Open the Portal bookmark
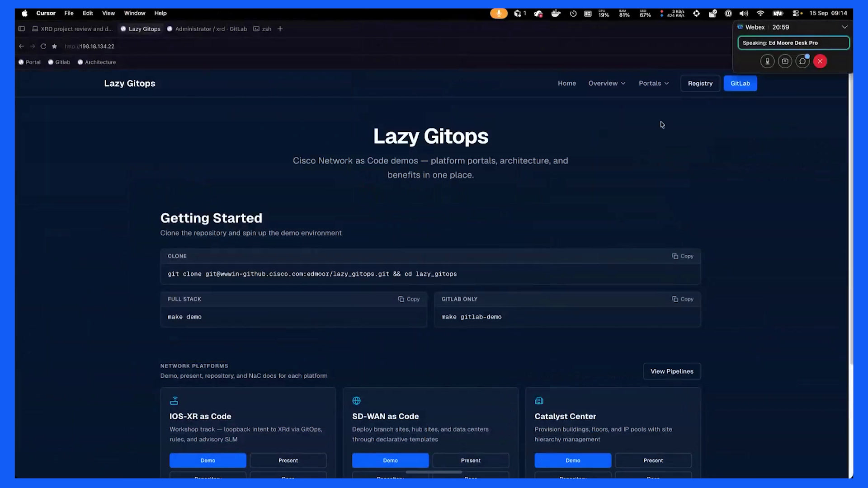Image resolution: width=868 pixels, height=488 pixels. click(29, 62)
